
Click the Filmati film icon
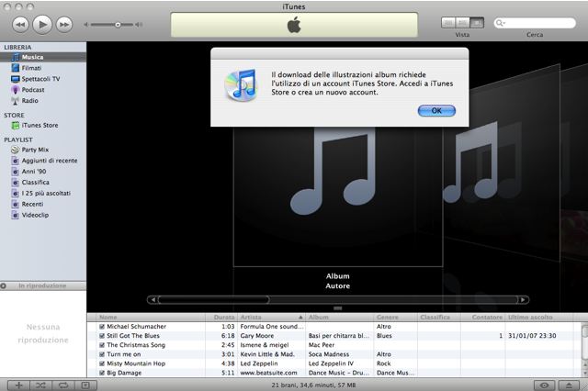point(16,68)
